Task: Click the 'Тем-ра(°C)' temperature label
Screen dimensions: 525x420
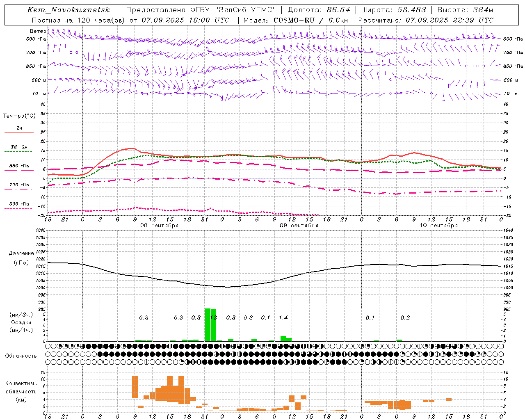Action: tap(19, 116)
